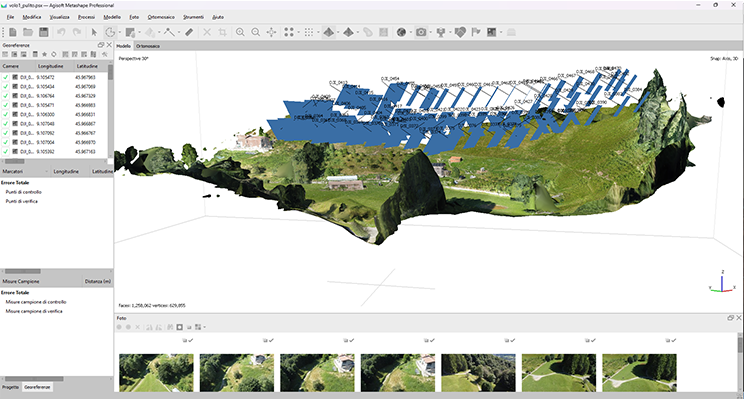The image size is (744, 400).
Task: Expand the dense cloud view dropdown arrow
Action: coord(318,32)
